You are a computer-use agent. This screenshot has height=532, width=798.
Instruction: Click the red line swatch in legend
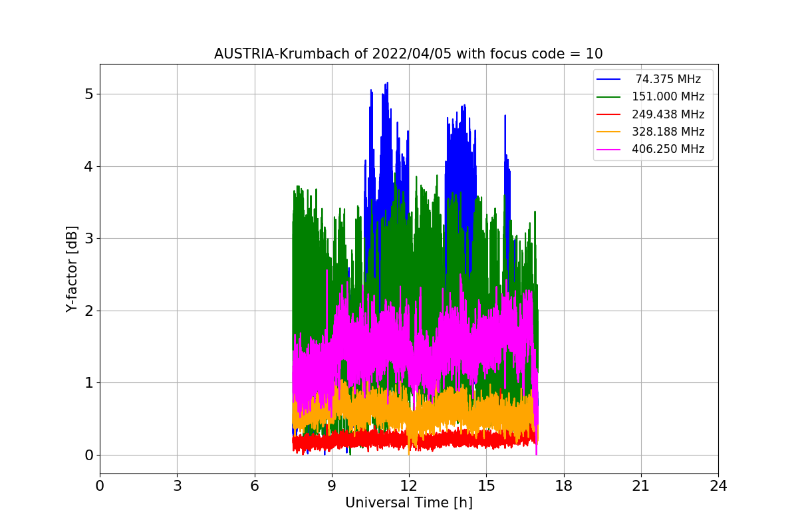point(610,114)
